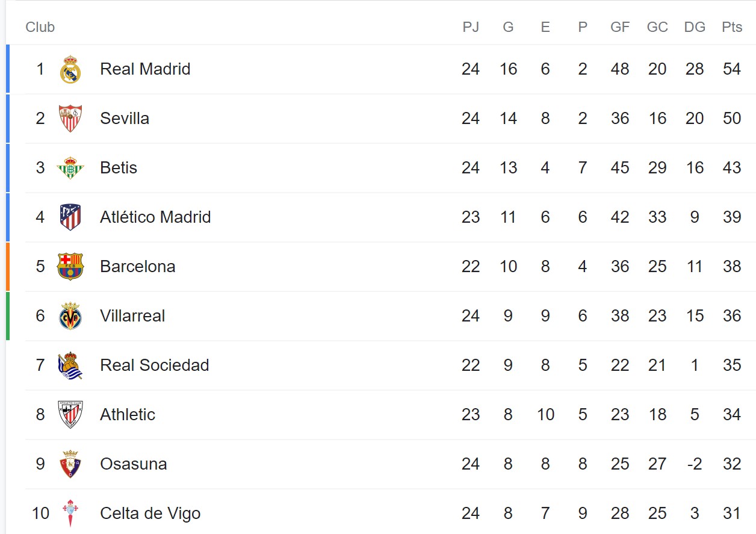756x534 pixels.
Task: Click the Osasuna club crest
Action: click(70, 464)
